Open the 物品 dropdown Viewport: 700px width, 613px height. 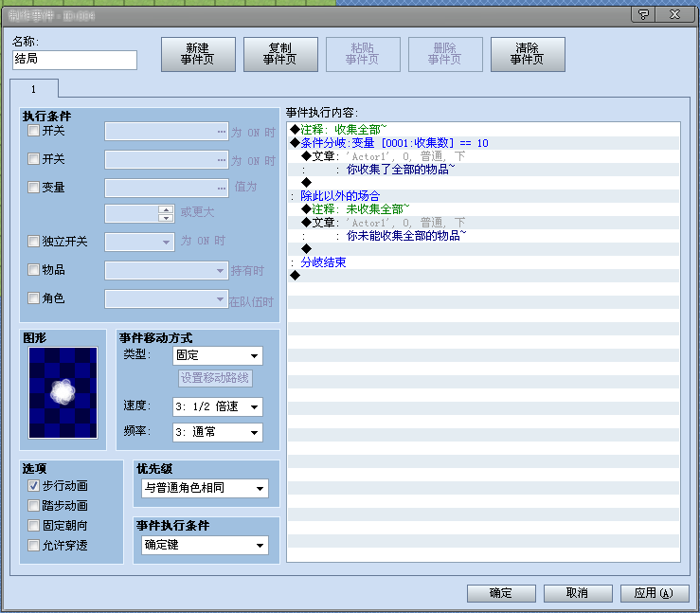(x=167, y=270)
